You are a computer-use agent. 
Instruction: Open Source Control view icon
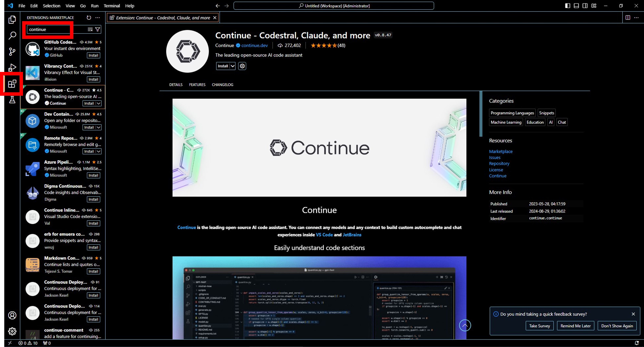point(12,52)
